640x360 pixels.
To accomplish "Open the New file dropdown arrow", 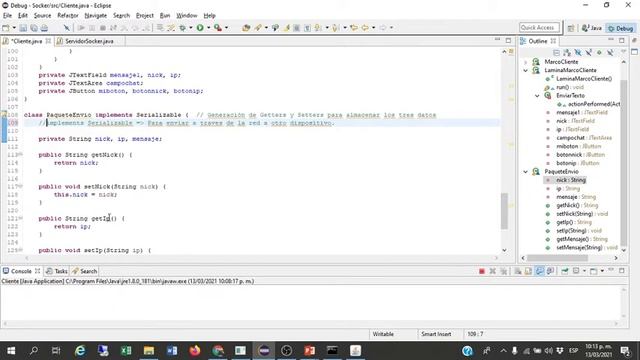I will 14,28.
